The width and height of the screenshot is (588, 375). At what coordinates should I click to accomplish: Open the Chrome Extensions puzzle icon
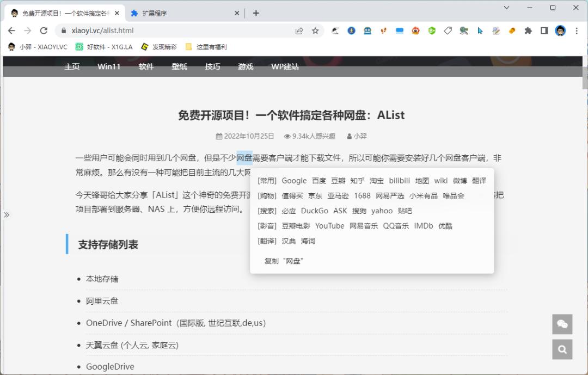(528, 31)
